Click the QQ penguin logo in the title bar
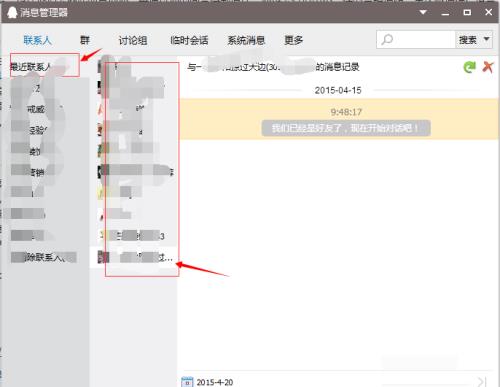 point(12,13)
